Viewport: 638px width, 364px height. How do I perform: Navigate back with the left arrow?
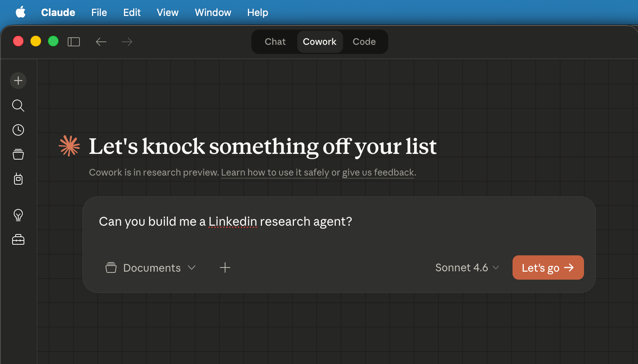[x=101, y=42]
